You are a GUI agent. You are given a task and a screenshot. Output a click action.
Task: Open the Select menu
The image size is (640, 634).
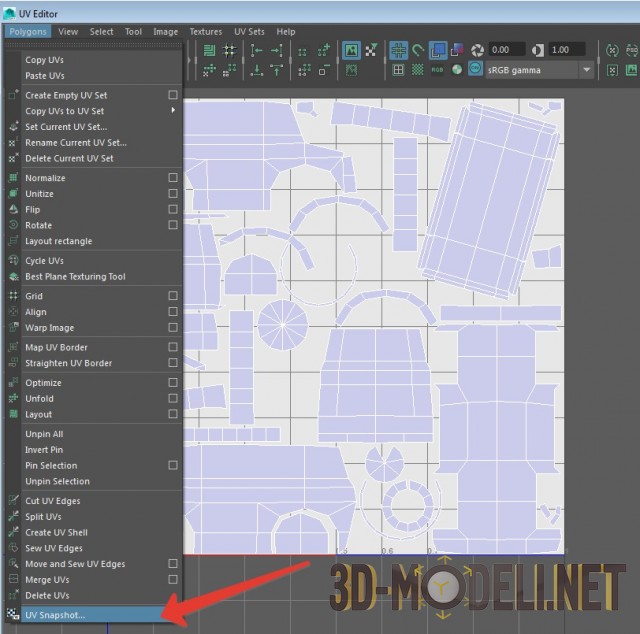[101, 31]
